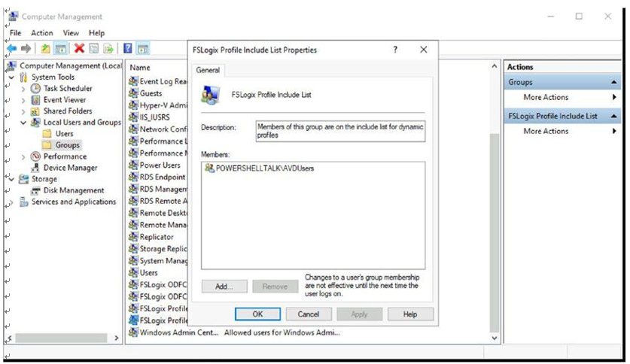Click the Forward arrow in the toolbar

pyautogui.click(x=26, y=49)
